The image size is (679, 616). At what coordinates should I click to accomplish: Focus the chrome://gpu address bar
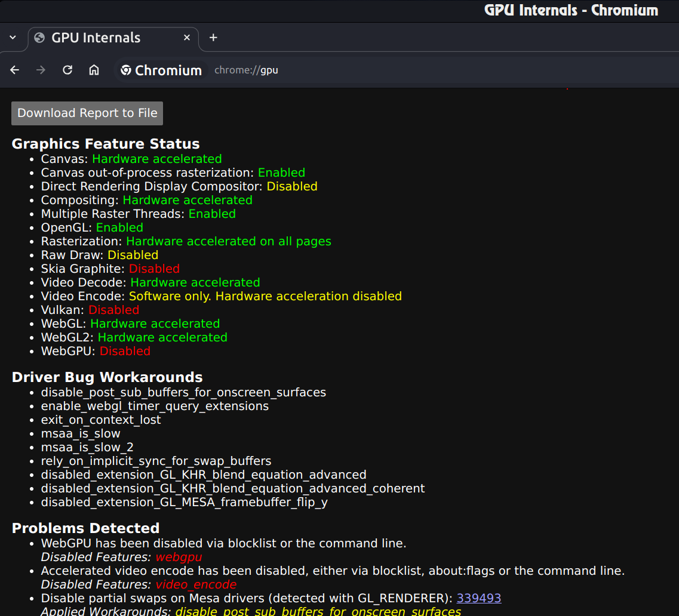click(x=247, y=70)
